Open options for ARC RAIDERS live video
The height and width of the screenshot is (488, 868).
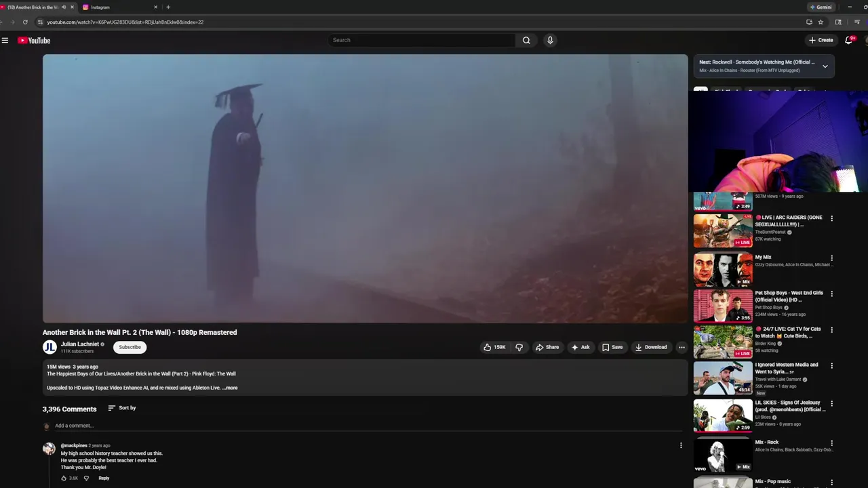[x=832, y=218]
